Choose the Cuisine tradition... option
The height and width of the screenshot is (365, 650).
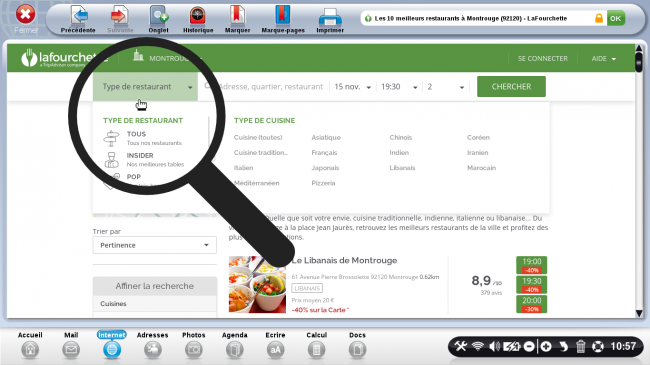point(260,153)
